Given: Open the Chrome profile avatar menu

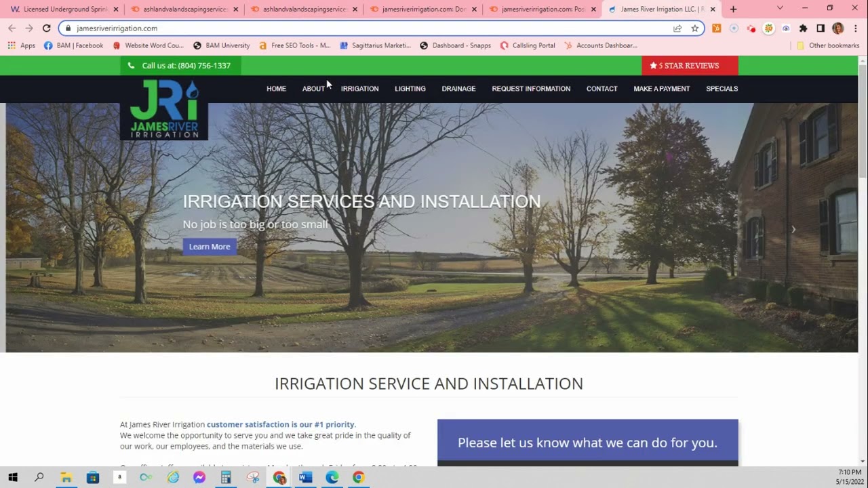Looking at the screenshot, I should click(838, 28).
